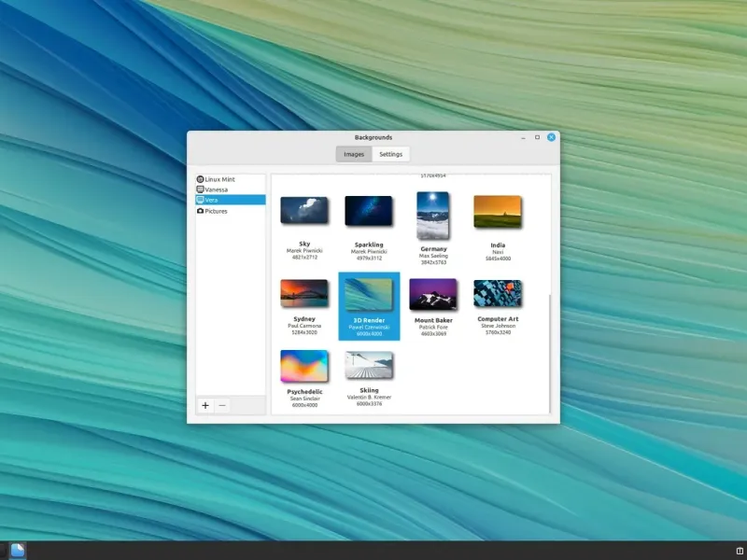Image resolution: width=747 pixels, height=560 pixels.
Task: Click the 'Steve Johnson' author text
Action: click(x=498, y=326)
